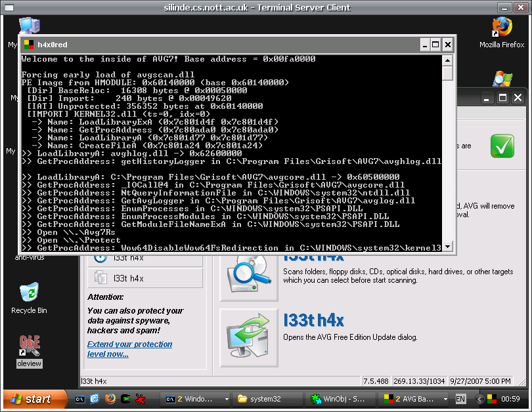Click 'Opens the AVG Free Edition Update dialog.' text
532x412 pixels.
350,337
